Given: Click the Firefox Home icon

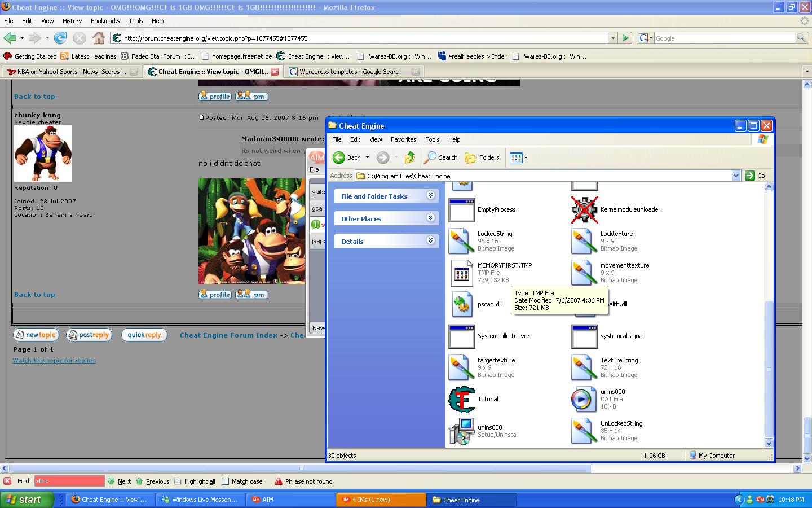Looking at the screenshot, I should click(x=99, y=38).
